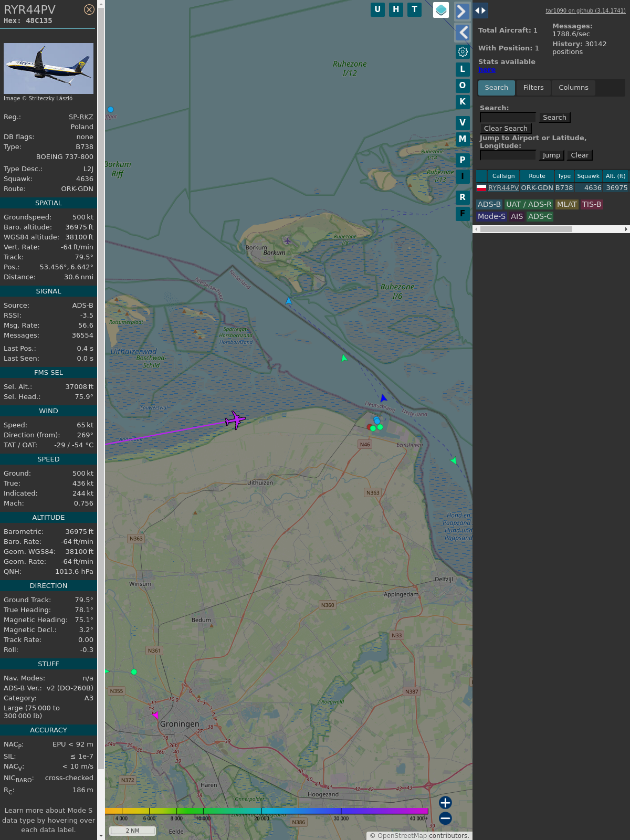Image resolution: width=630 pixels, height=840 pixels.
Task: Click the blue ship marker near Borkum
Action: pos(289,301)
